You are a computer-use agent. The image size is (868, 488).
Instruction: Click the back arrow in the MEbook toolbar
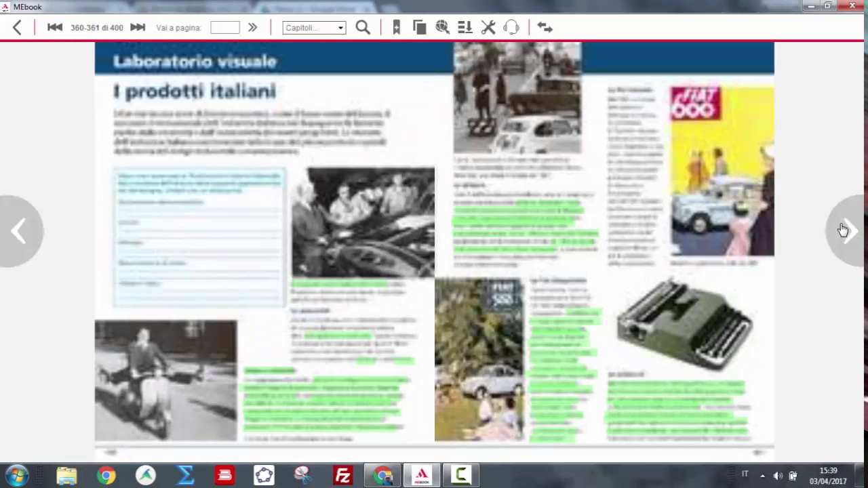tap(18, 28)
